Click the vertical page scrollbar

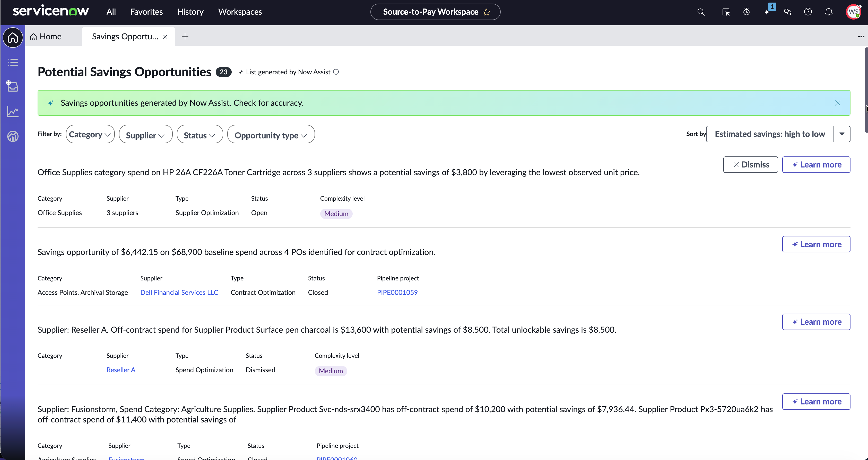coord(866,90)
